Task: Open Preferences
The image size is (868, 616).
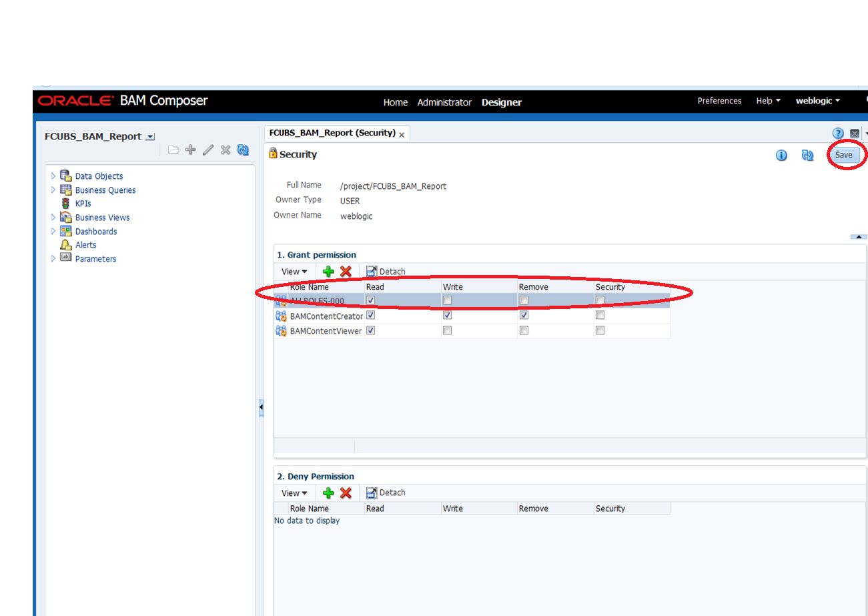Action: [x=719, y=101]
